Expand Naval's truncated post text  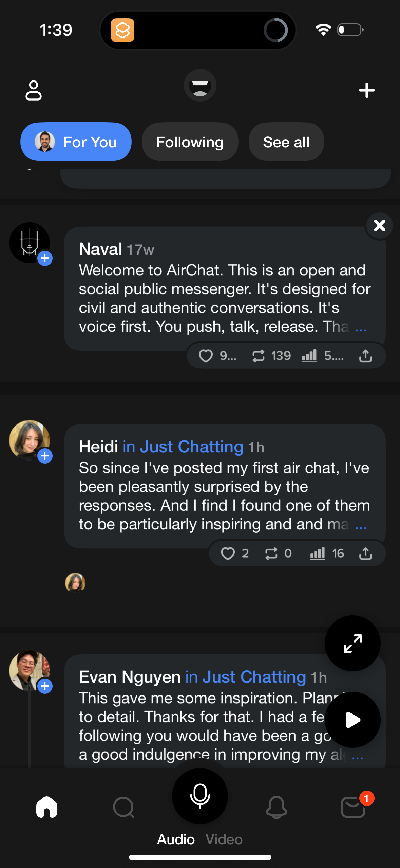click(x=361, y=327)
